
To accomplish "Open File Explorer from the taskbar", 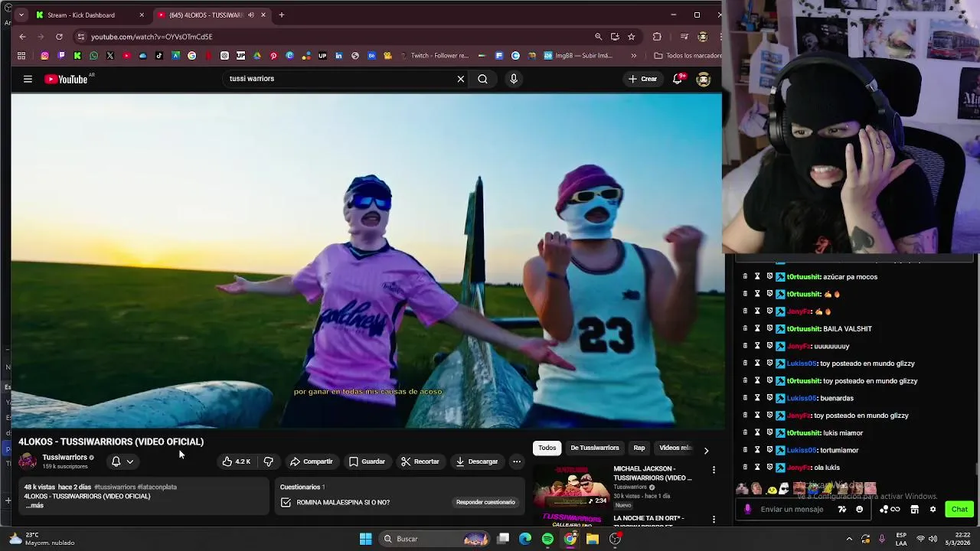I will [593, 539].
